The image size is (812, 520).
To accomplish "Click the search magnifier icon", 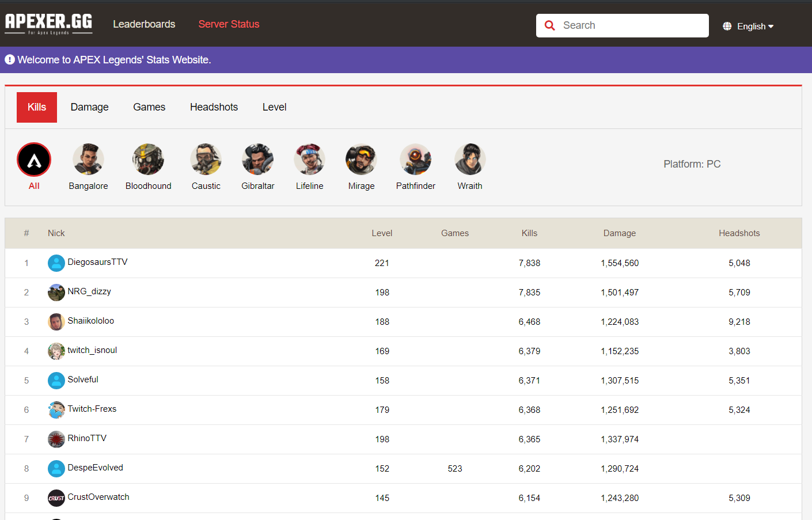I will point(550,25).
